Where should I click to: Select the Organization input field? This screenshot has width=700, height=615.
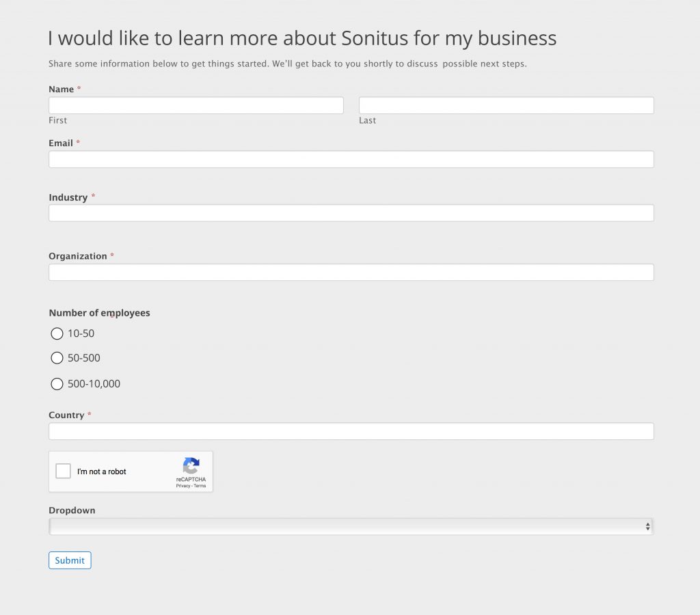click(x=351, y=271)
